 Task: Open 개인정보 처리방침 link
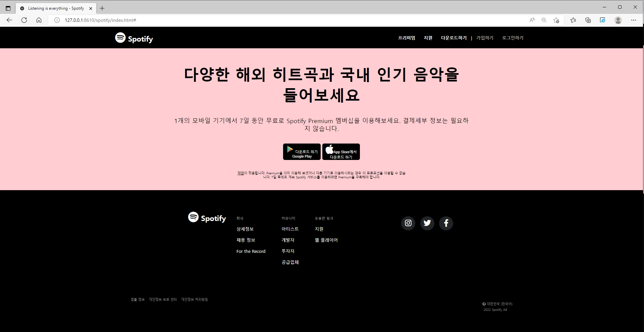[x=195, y=299]
